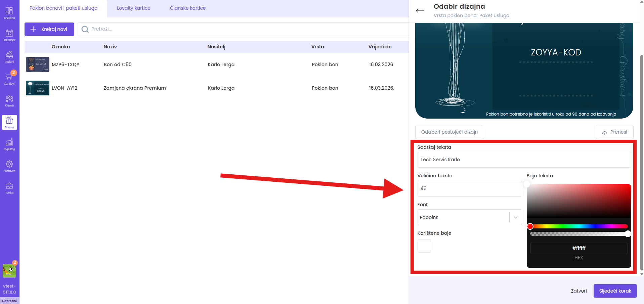Open the Tvrtka briefcase icon
Screen dimensions: 644x304
pyautogui.click(x=9, y=187)
